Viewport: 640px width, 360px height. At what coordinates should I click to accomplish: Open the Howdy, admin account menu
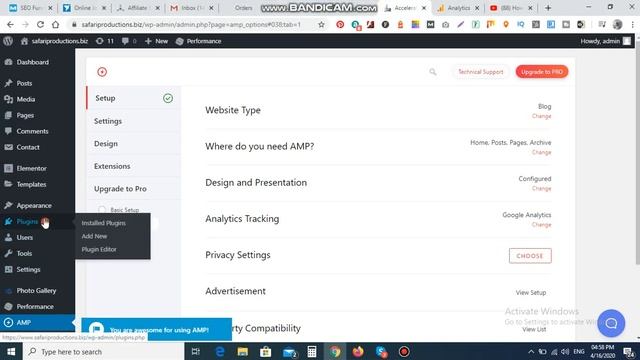(x=605, y=41)
